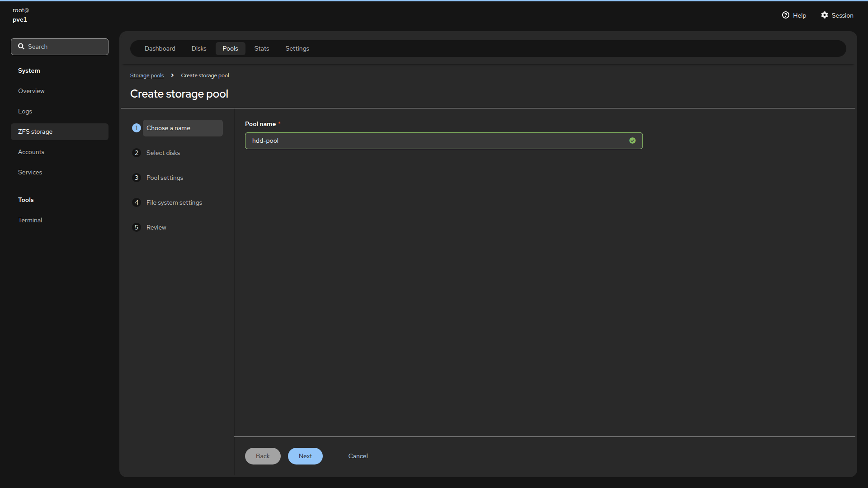Click the green validation checkmark icon

click(632, 141)
